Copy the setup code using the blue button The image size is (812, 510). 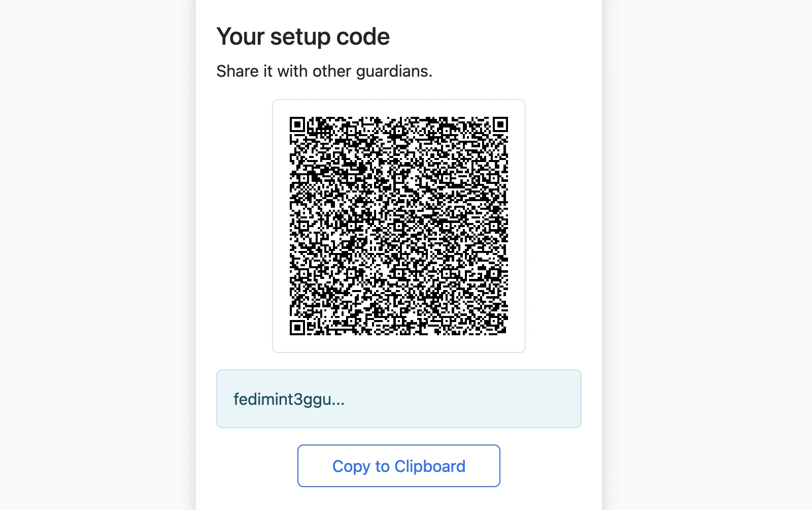click(x=399, y=466)
